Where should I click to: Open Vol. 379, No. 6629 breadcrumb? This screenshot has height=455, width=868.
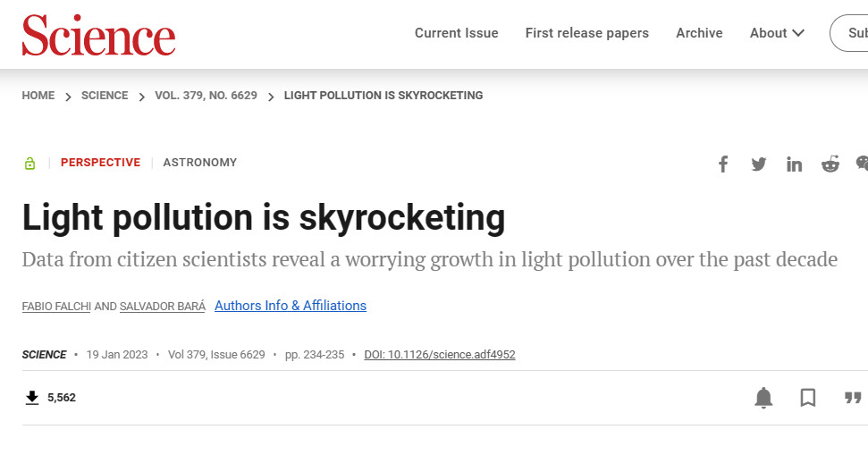click(x=206, y=96)
